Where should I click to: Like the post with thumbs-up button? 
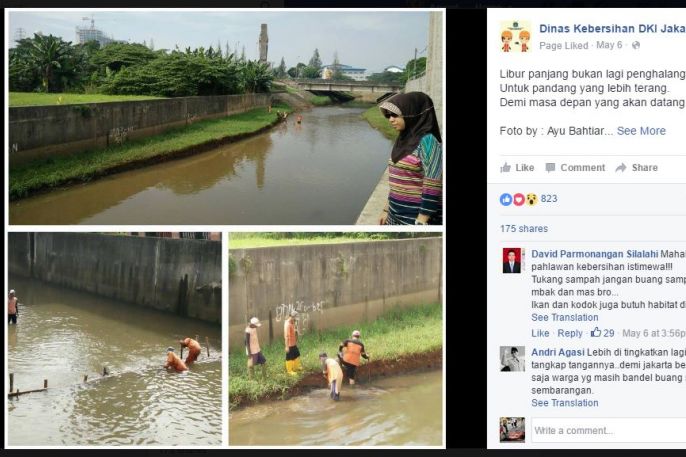(x=517, y=168)
